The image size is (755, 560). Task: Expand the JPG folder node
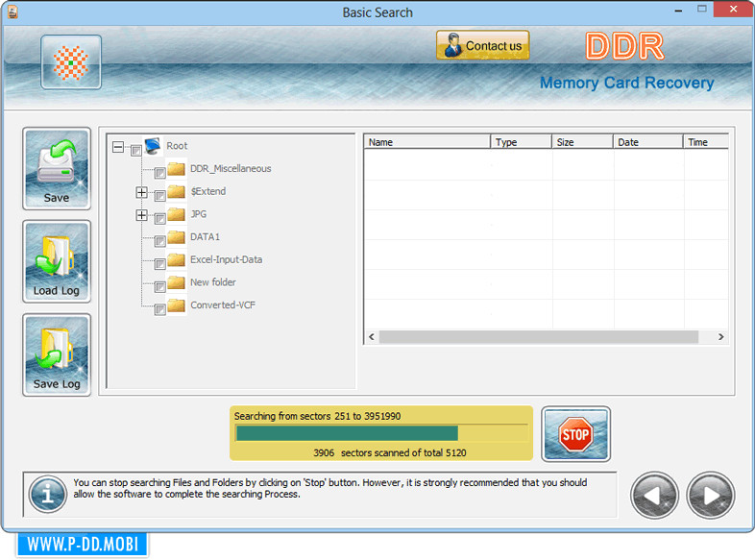tap(141, 215)
